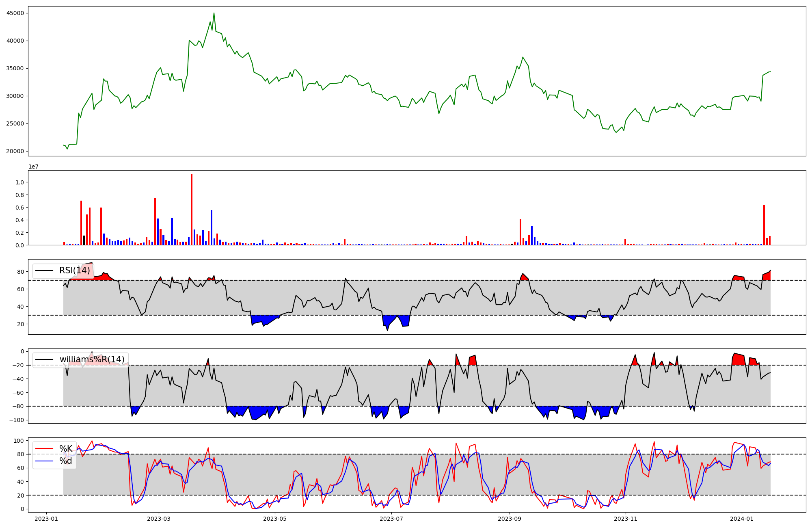Select the %d legend text
Screen dimensions: 812x528
66,461
